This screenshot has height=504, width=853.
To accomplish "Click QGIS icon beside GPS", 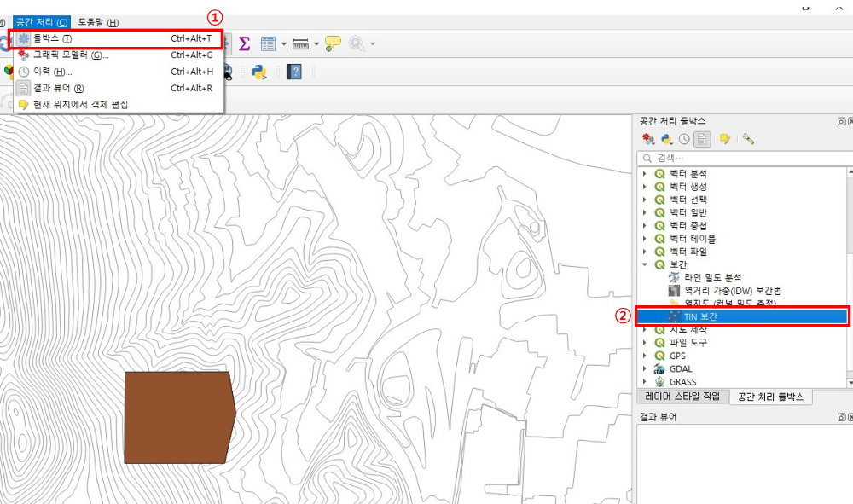I will (x=660, y=356).
